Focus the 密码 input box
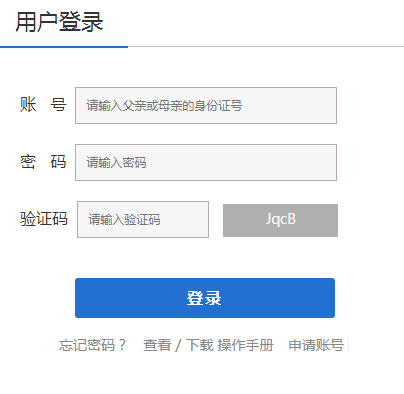Screen dimensions: 404x394 click(206, 162)
